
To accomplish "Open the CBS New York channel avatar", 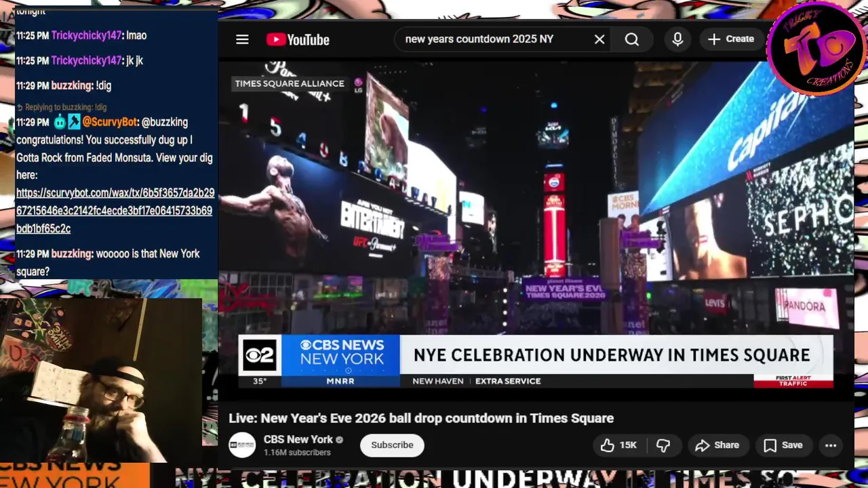I will click(x=242, y=445).
